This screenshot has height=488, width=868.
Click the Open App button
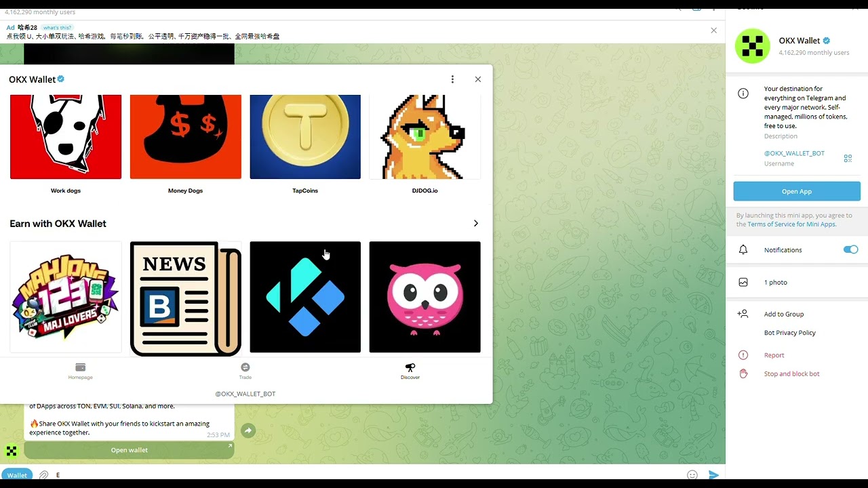(x=797, y=191)
